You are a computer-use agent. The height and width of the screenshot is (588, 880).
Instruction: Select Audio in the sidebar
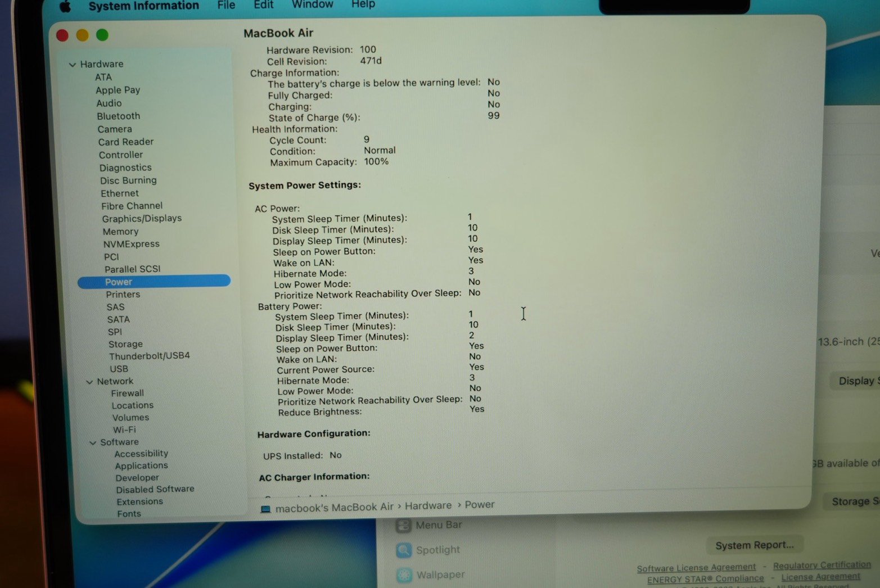[x=109, y=103]
